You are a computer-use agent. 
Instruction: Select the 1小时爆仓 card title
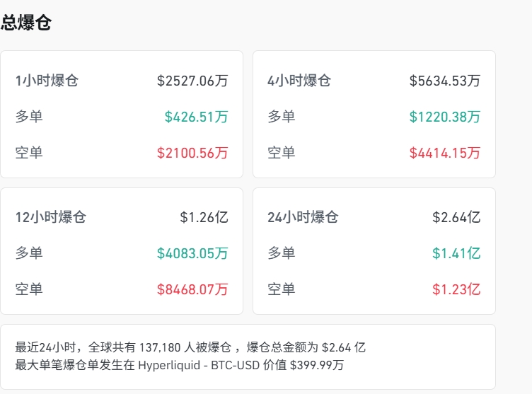47,81
